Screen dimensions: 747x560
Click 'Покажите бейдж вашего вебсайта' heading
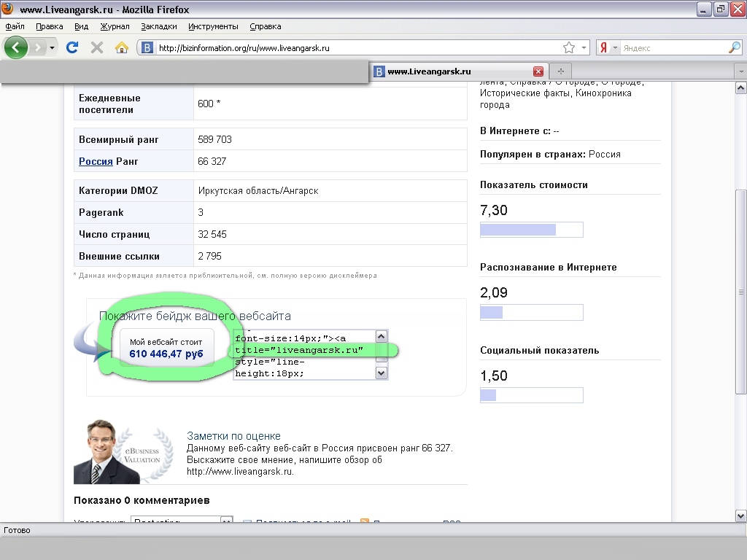pyautogui.click(x=195, y=316)
